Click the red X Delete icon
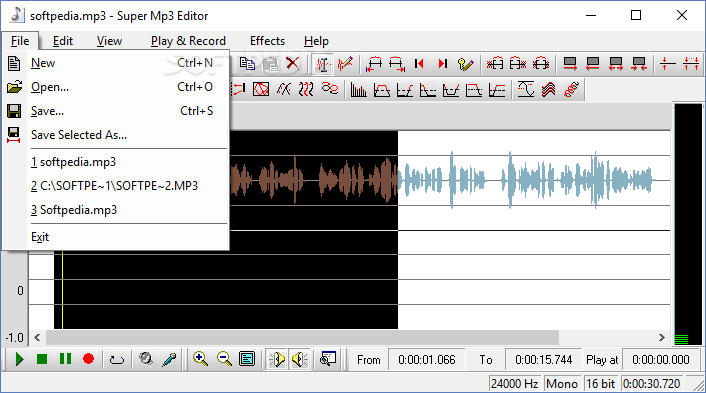Image resolution: width=706 pixels, height=393 pixels. coord(293,64)
